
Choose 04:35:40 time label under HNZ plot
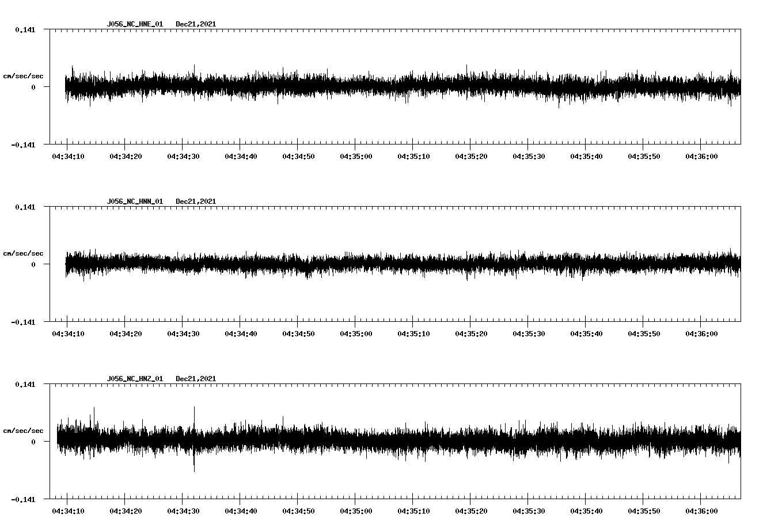click(586, 511)
